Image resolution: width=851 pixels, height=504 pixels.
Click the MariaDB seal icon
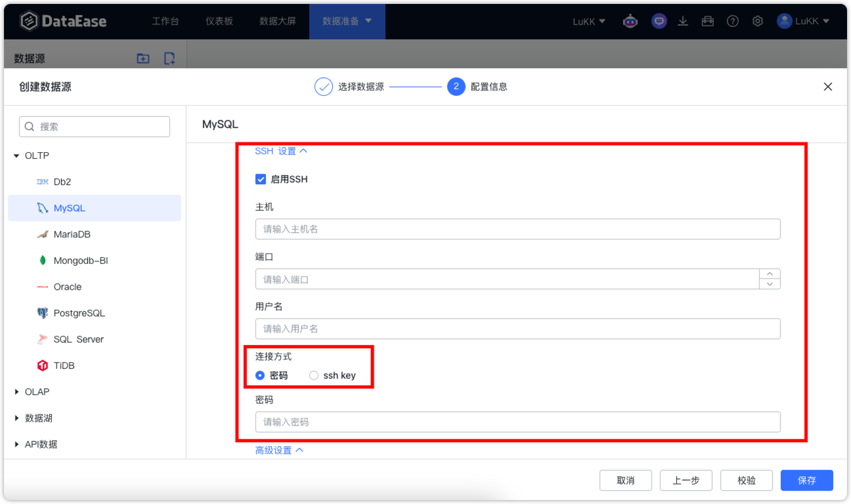(x=43, y=234)
